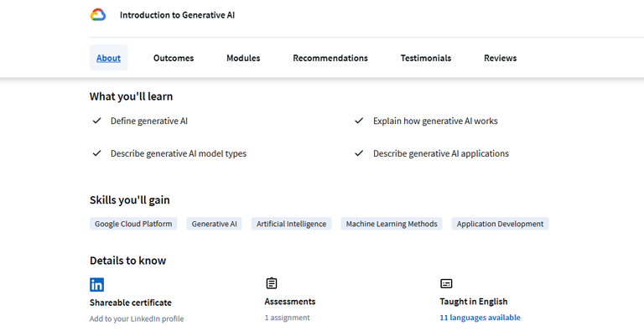The width and height of the screenshot is (644, 331).
Task: Click the Introduction to Generative AI title
Action: [178, 15]
